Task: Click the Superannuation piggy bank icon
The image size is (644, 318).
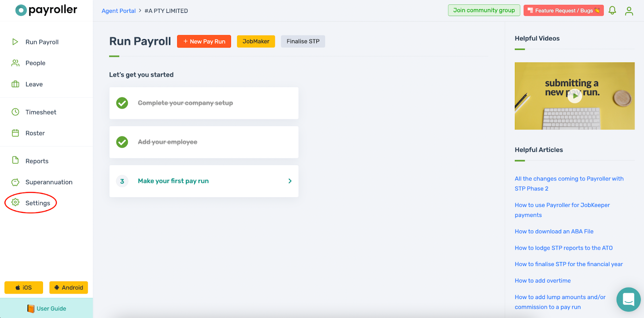Action: coord(15,182)
